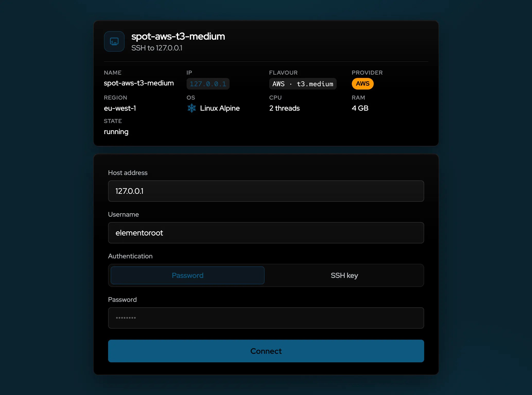Focus the Password input field
The height and width of the screenshot is (395, 532).
point(266,318)
